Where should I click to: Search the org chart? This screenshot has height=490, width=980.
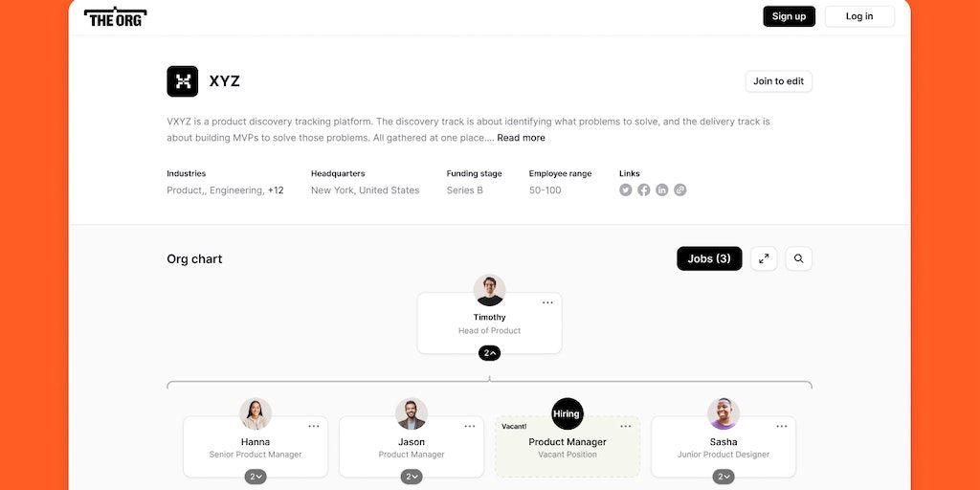(x=799, y=258)
